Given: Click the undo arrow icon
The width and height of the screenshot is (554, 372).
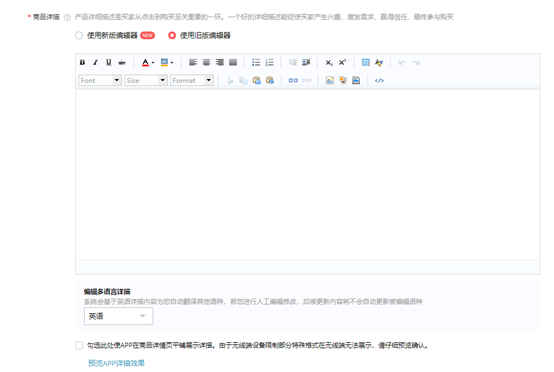Looking at the screenshot, I should (402, 63).
